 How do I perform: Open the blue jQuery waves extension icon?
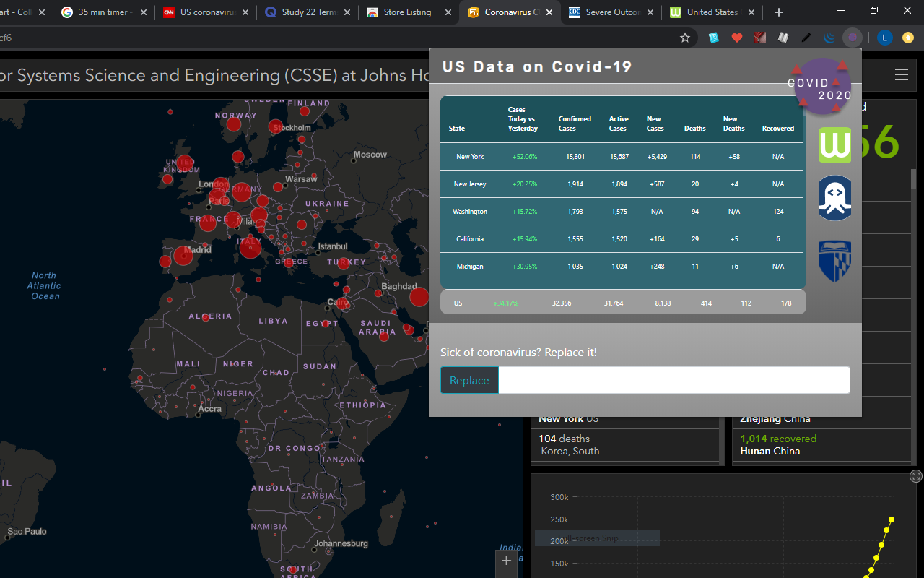coord(829,38)
